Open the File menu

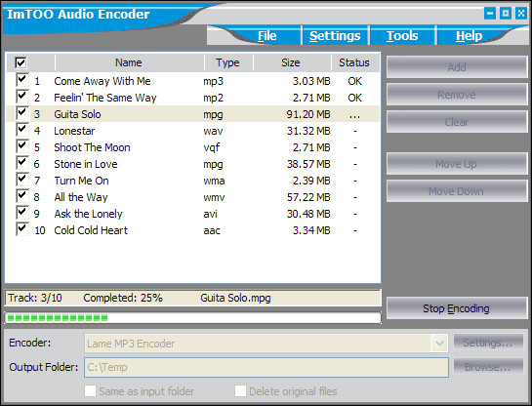[267, 35]
